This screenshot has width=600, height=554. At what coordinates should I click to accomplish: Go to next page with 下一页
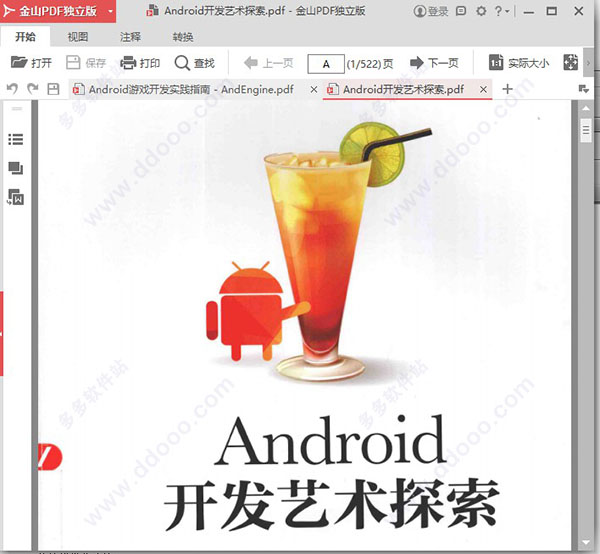coord(434,63)
